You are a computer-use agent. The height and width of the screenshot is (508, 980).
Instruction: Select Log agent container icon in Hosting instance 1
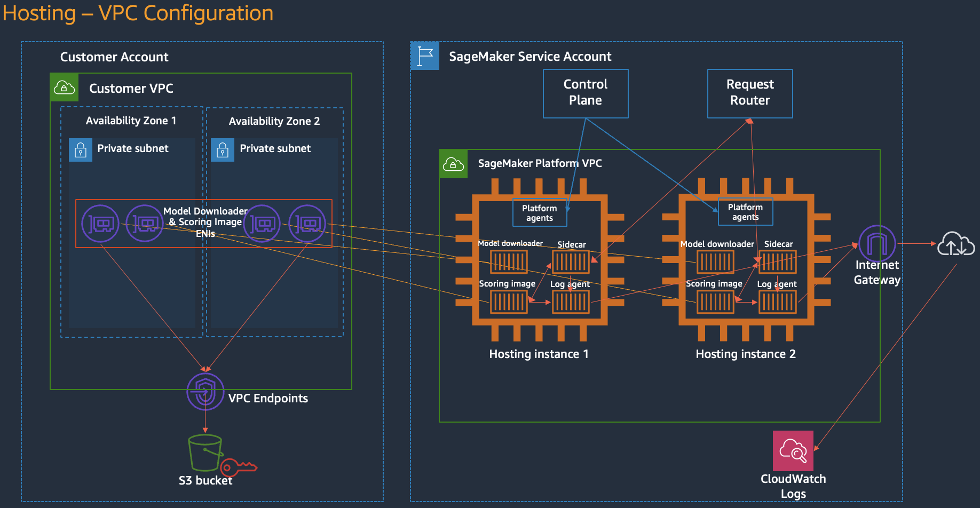click(x=571, y=302)
